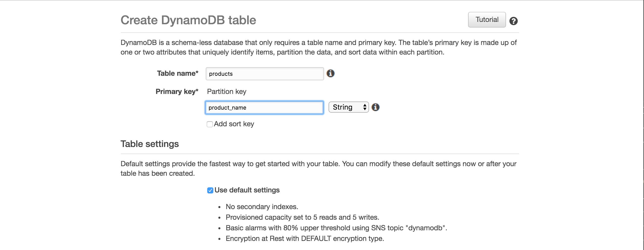Viewport: 644px width, 250px height.
Task: Click the product_name partition key field
Action: click(264, 108)
